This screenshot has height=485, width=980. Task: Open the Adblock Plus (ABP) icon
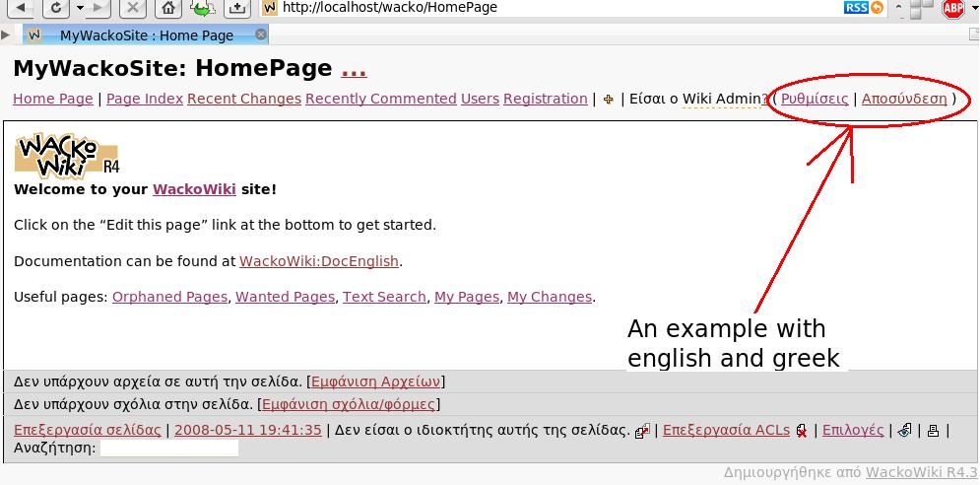coord(952,8)
